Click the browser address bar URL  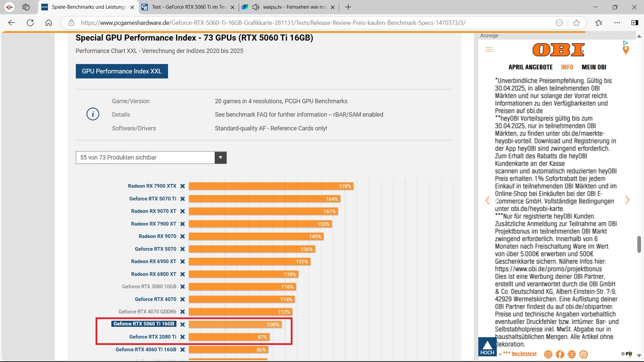point(273,23)
